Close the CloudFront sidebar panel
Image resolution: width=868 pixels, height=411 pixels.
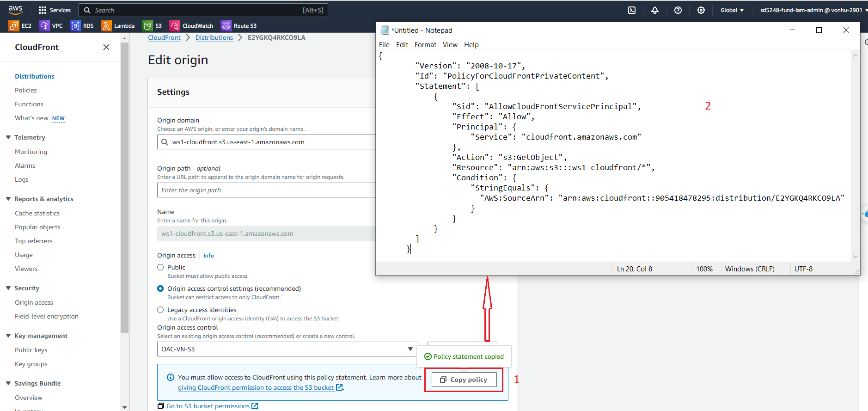[x=106, y=47]
